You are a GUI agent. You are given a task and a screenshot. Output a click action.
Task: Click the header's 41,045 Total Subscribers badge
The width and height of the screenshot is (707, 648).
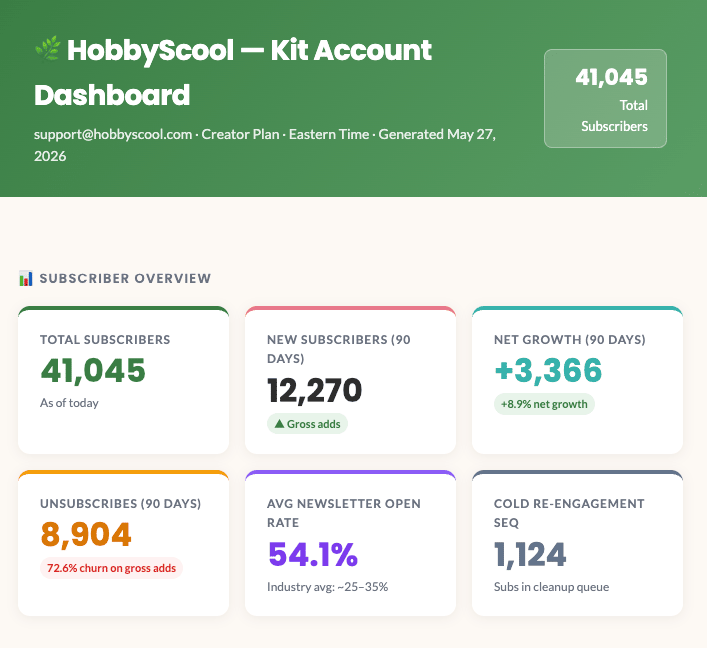tap(605, 98)
